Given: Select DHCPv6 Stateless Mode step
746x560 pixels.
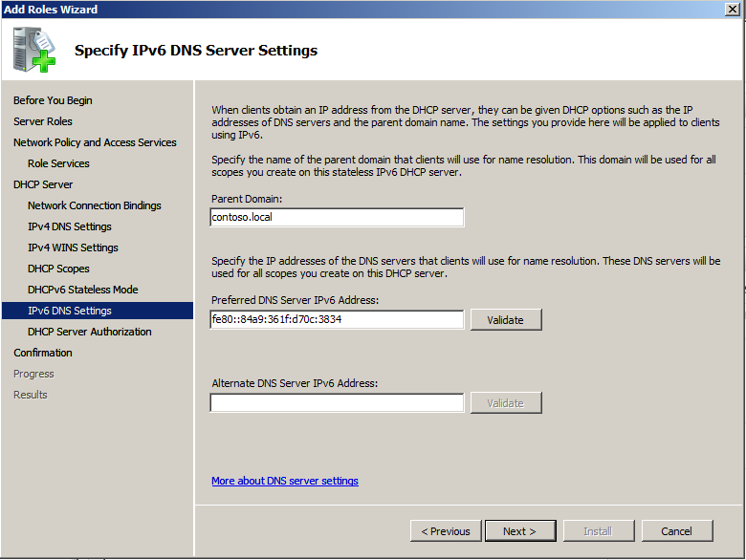Looking at the screenshot, I should 83,290.
